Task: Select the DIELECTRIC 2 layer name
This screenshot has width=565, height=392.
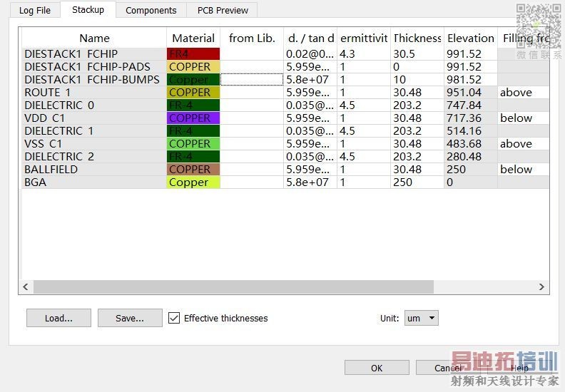Action: [x=59, y=157]
